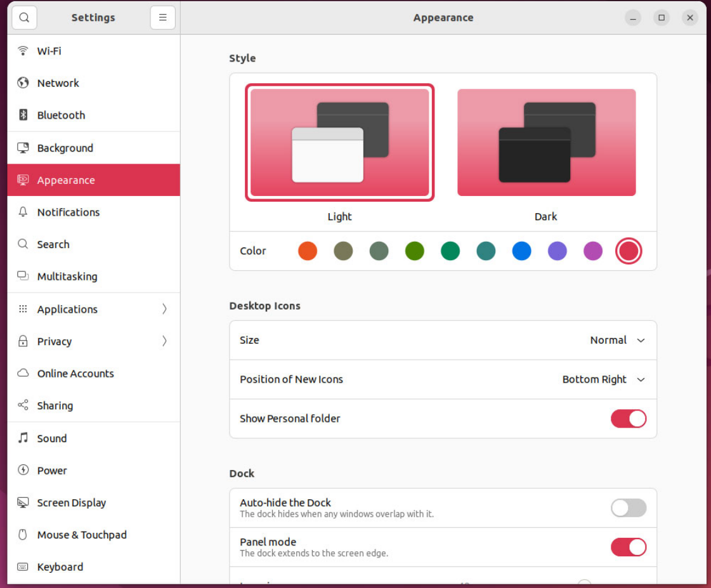
Task: Open the hamburger menu in Settings
Action: [162, 17]
